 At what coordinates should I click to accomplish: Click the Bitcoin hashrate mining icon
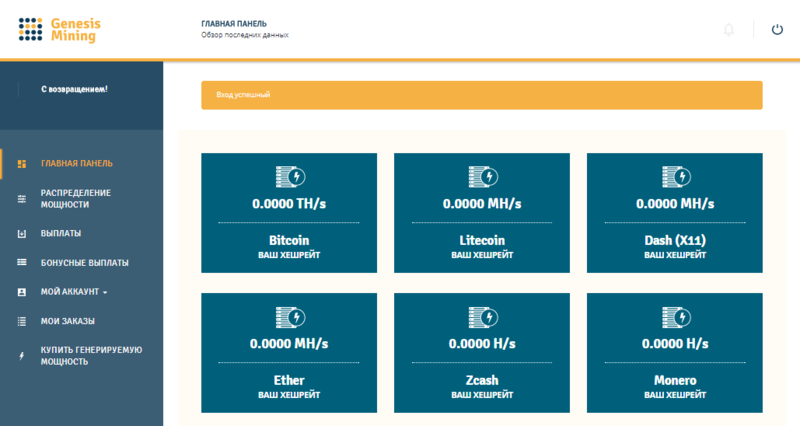289,177
